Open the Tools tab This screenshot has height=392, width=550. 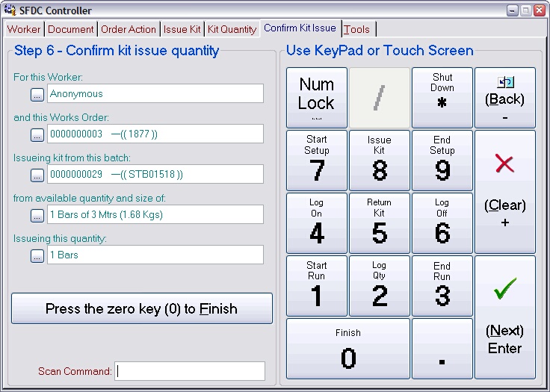click(356, 29)
